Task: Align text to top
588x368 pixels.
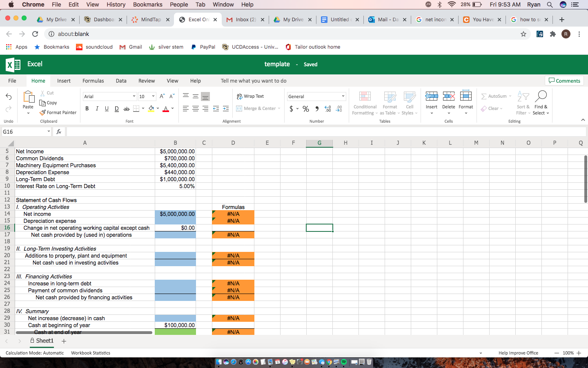Action: [186, 96]
